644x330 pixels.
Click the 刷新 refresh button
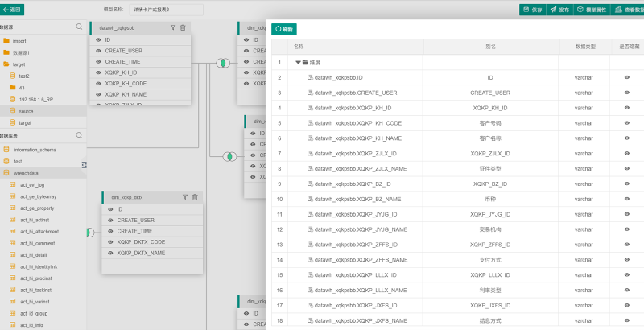point(284,29)
